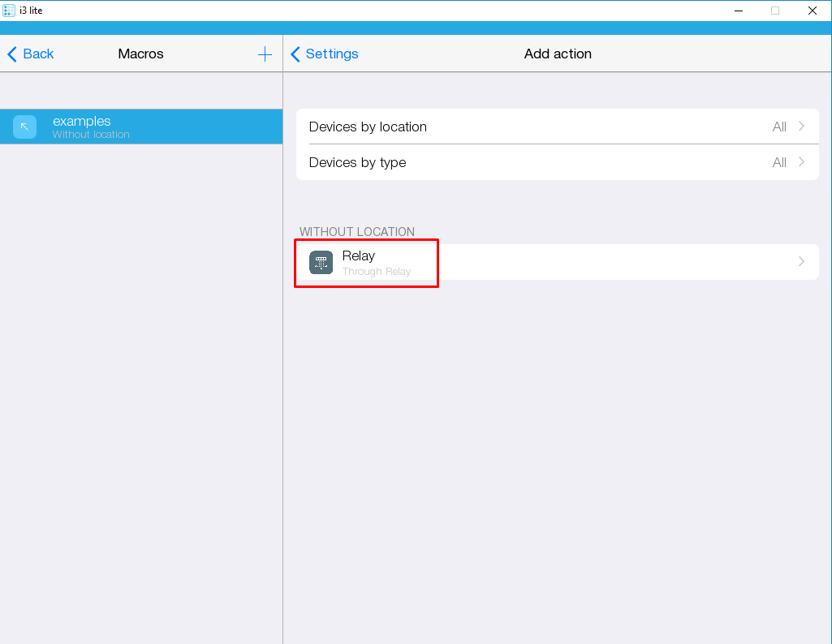Viewport: 832px width, 644px height.
Task: Go back using the Back text link
Action: [38, 54]
